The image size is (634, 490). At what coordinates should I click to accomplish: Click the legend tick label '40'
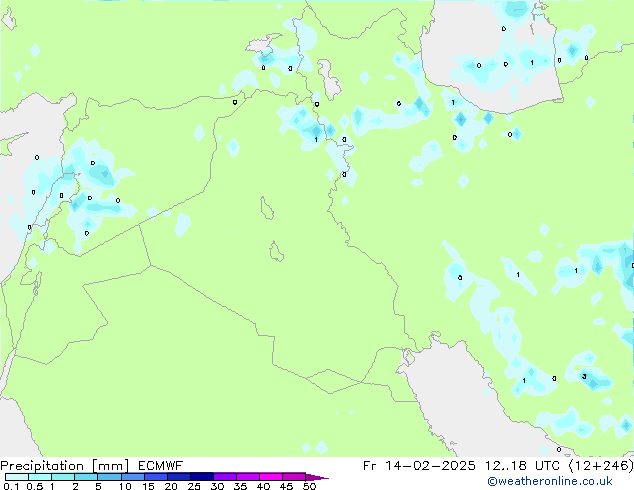pos(263,486)
